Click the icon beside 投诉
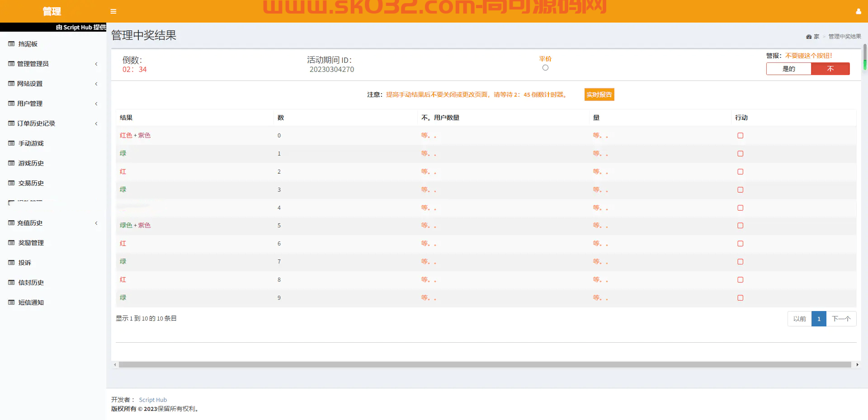This screenshot has width=868, height=420. [11, 263]
